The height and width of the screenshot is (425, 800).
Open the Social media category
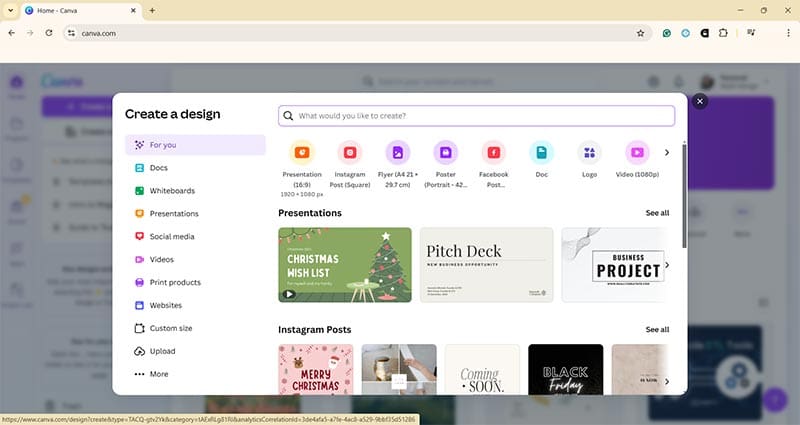click(x=195, y=237)
